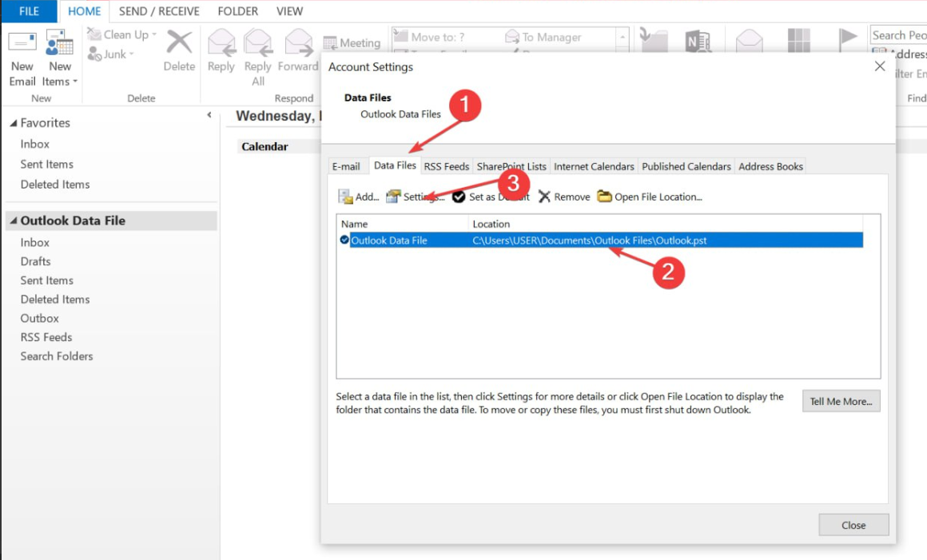Click Add... to add data file
The height and width of the screenshot is (560, 927).
358,197
